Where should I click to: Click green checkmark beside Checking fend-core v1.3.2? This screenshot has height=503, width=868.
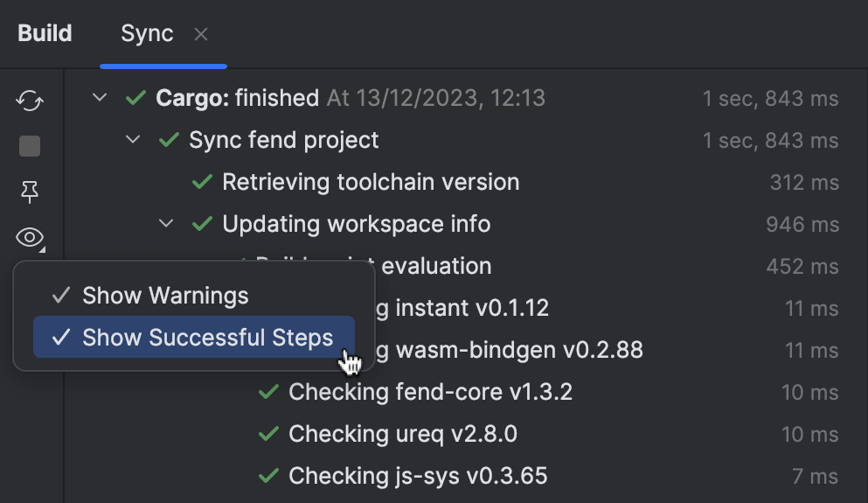pyautogui.click(x=268, y=393)
